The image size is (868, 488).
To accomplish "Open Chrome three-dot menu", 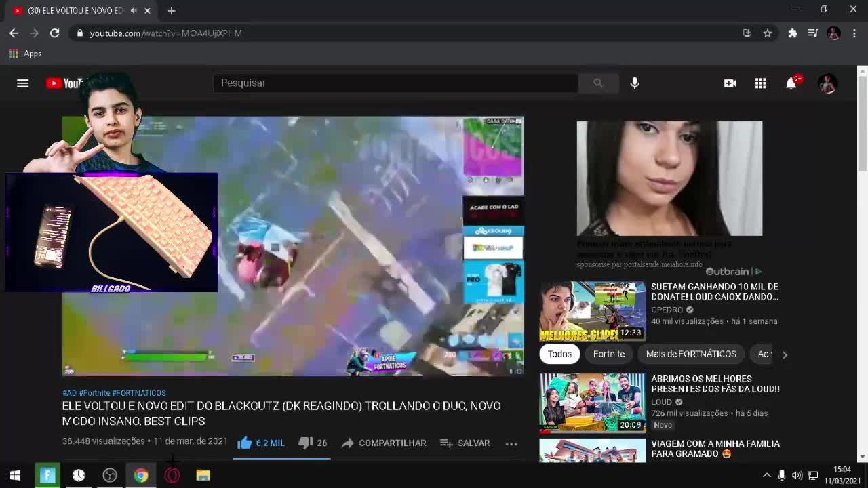I will click(854, 33).
